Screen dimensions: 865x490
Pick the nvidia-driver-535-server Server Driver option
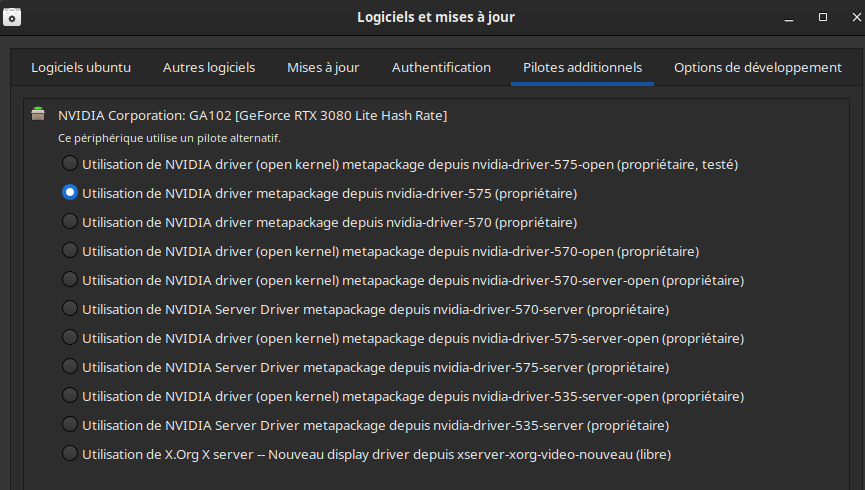70,424
